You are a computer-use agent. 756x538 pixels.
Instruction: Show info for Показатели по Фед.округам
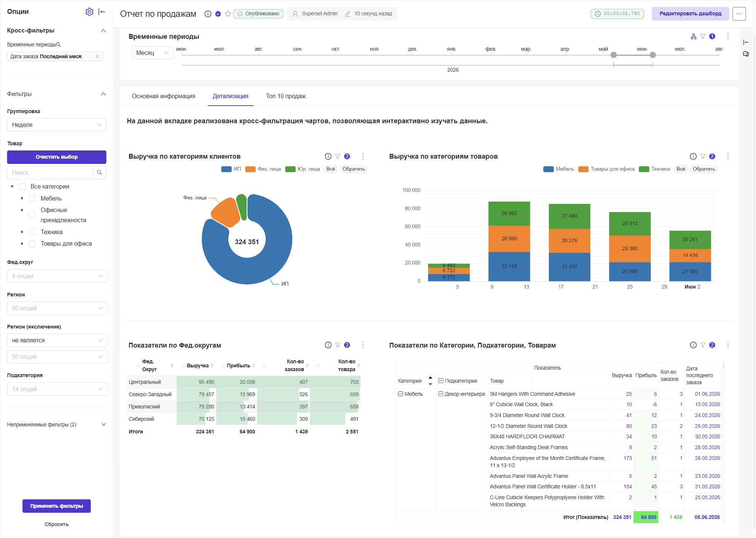tap(328, 345)
